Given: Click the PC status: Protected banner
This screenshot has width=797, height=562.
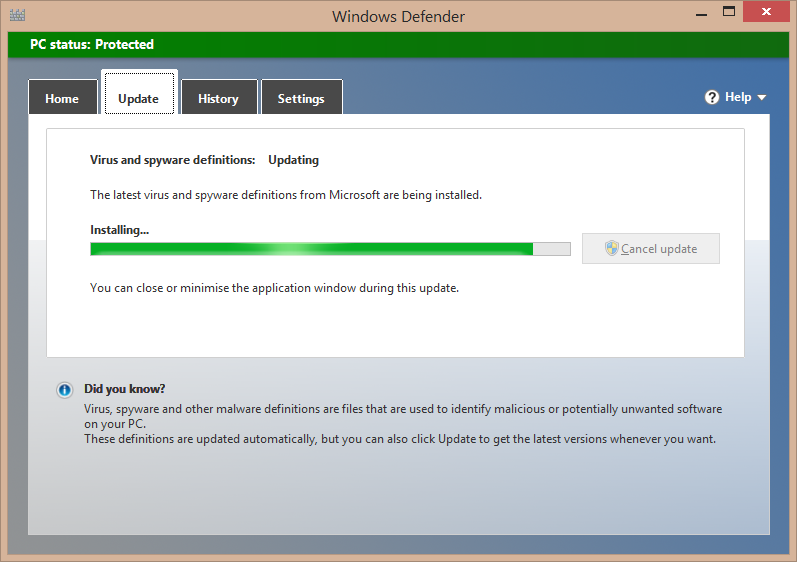Looking at the screenshot, I should (x=398, y=45).
